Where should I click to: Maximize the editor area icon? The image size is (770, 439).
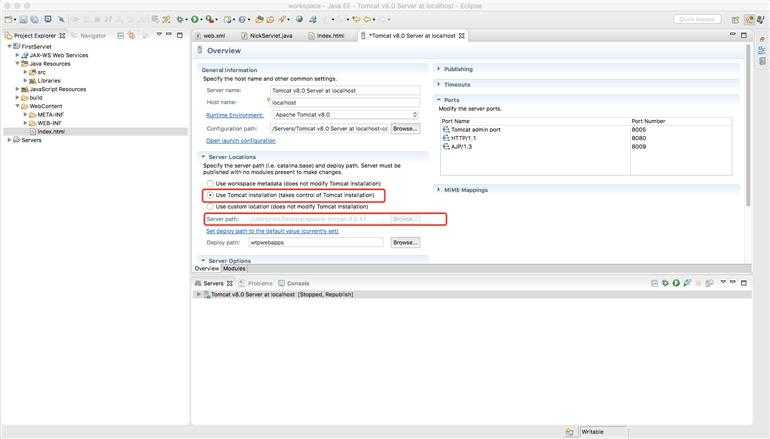[x=743, y=35]
